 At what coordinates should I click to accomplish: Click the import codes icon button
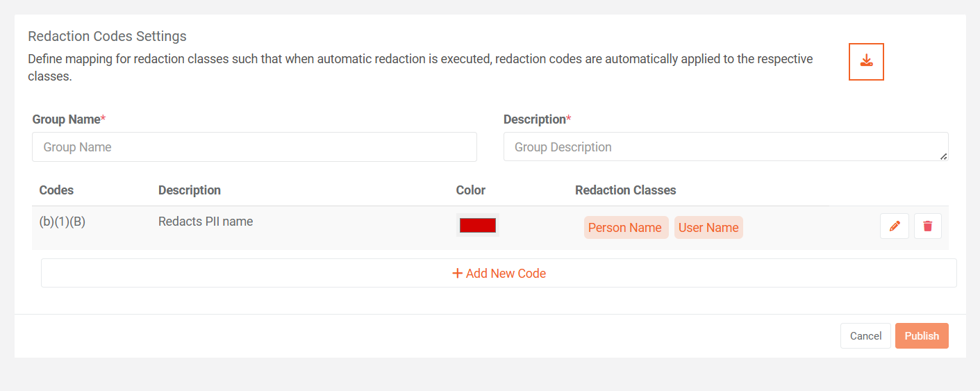[866, 62]
